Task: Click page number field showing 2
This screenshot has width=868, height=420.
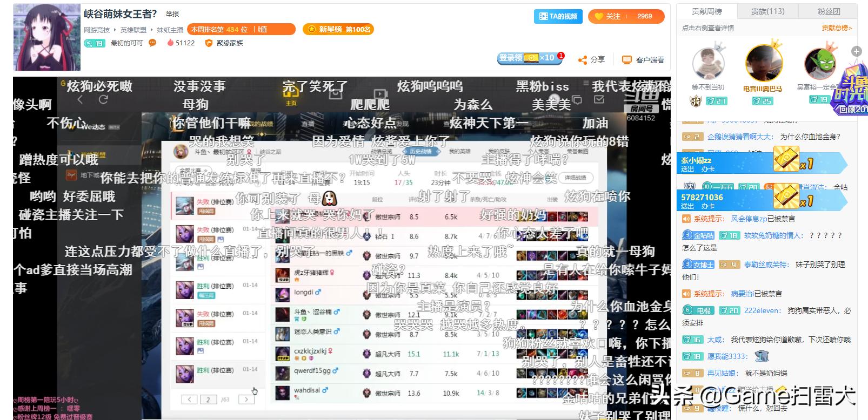Action: coord(208,400)
